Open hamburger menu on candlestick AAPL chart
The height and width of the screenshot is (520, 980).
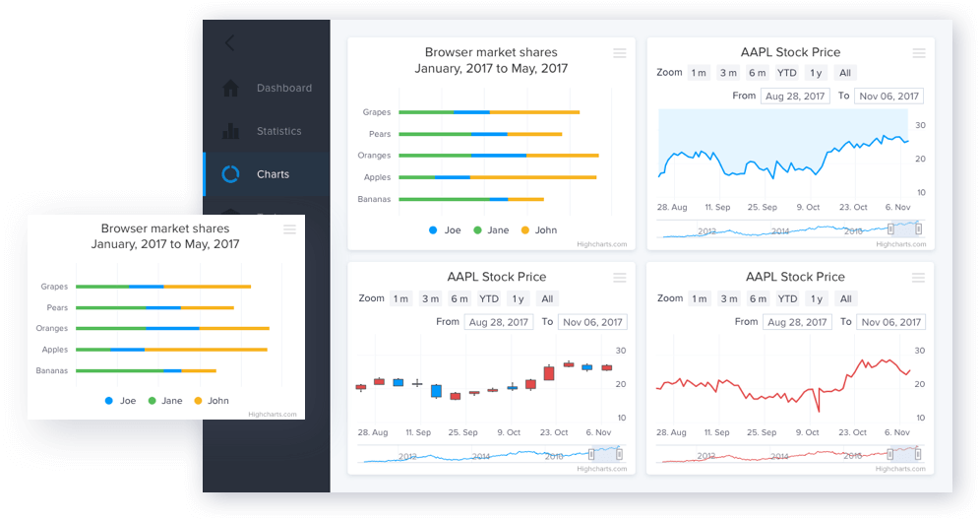pyautogui.click(x=619, y=278)
